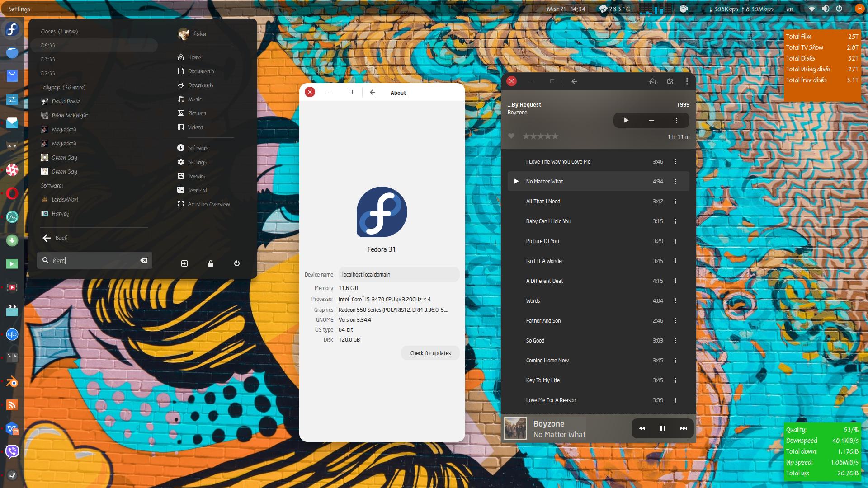Play the track 'Isn't It A Wonder'
868x488 pixels.
[598, 261]
